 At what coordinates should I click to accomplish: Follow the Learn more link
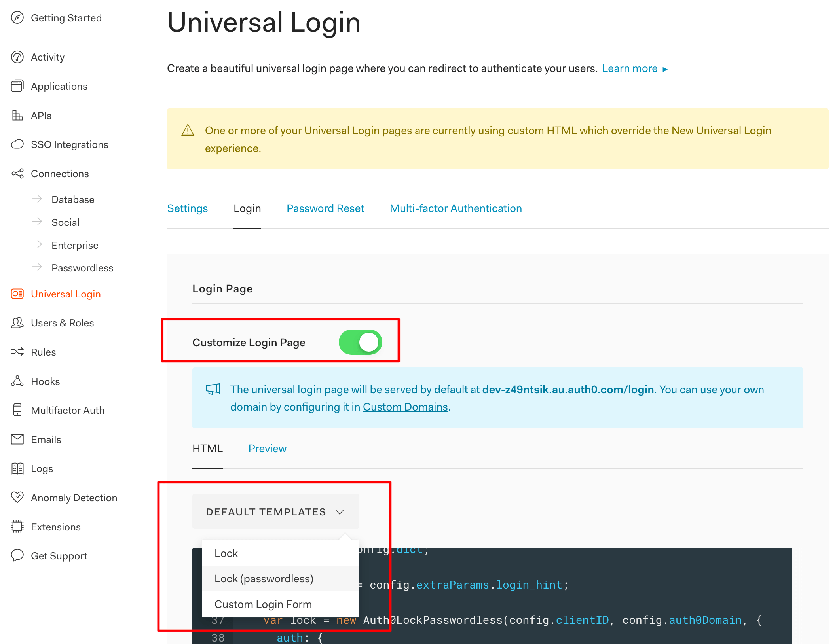635,68
